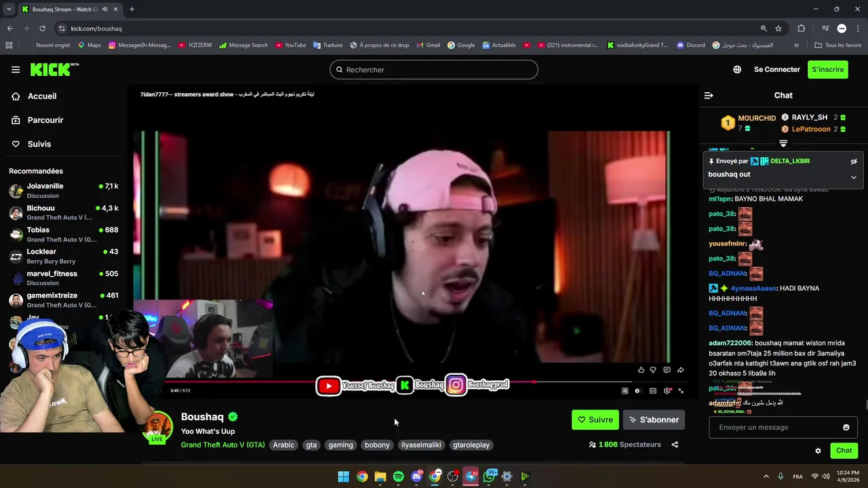868x488 pixels.
Task: Dislike the stream with thumbs down
Action: (653, 370)
